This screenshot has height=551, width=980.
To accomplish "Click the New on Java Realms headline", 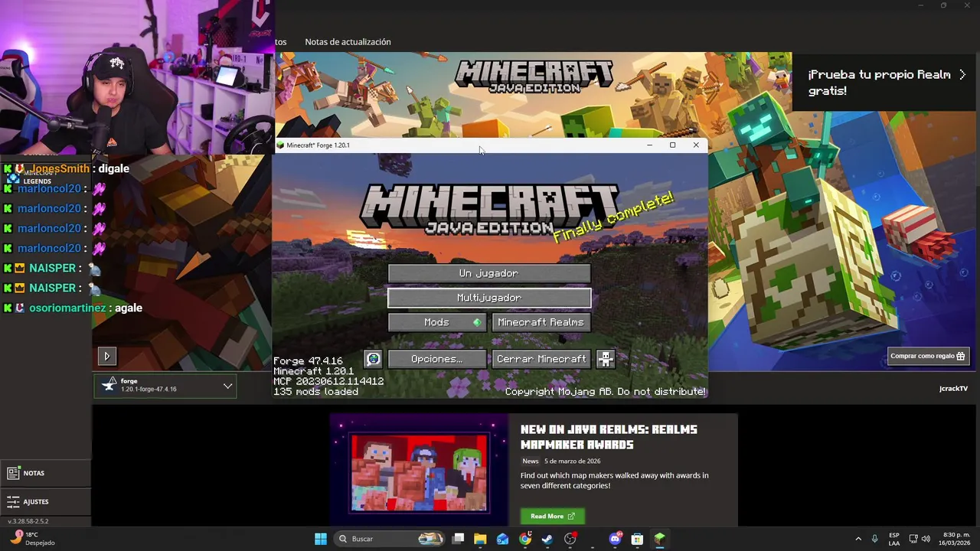I will [x=609, y=437].
